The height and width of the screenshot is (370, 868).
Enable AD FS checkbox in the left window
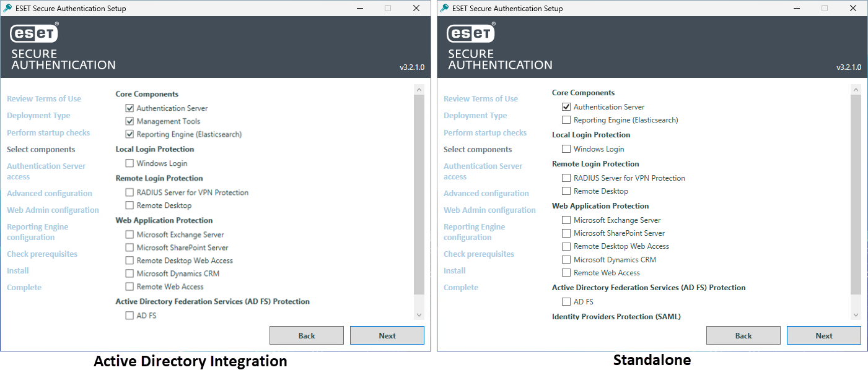(129, 316)
